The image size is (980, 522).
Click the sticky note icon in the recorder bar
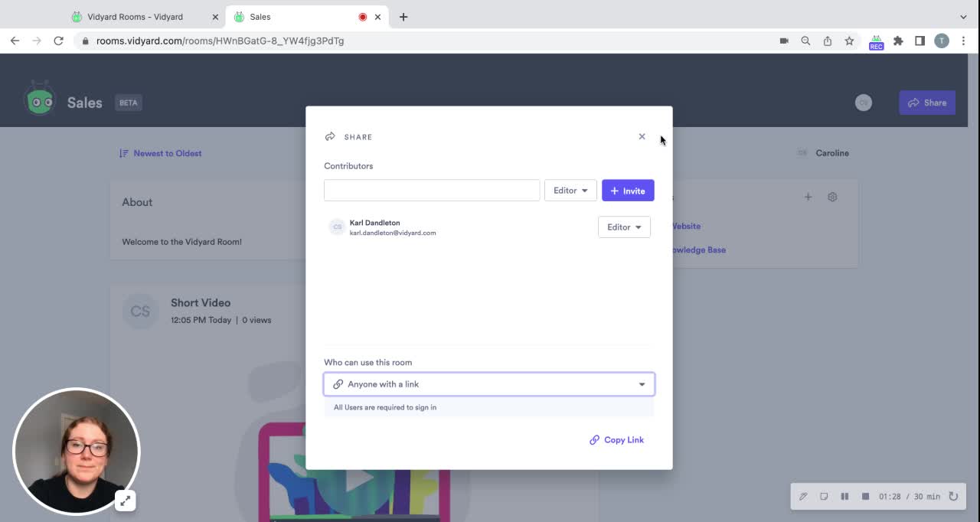coord(824,497)
